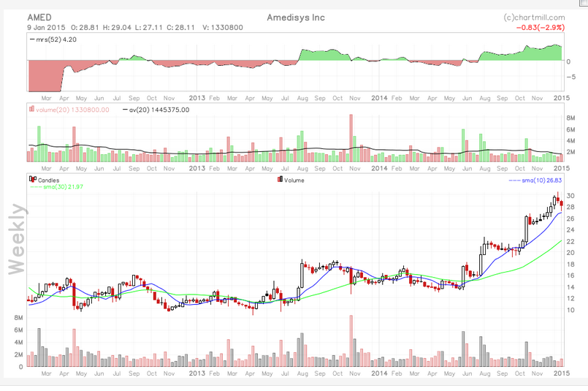Click the Amedisys Inc chart title
This screenshot has width=588, height=391.
[x=296, y=18]
